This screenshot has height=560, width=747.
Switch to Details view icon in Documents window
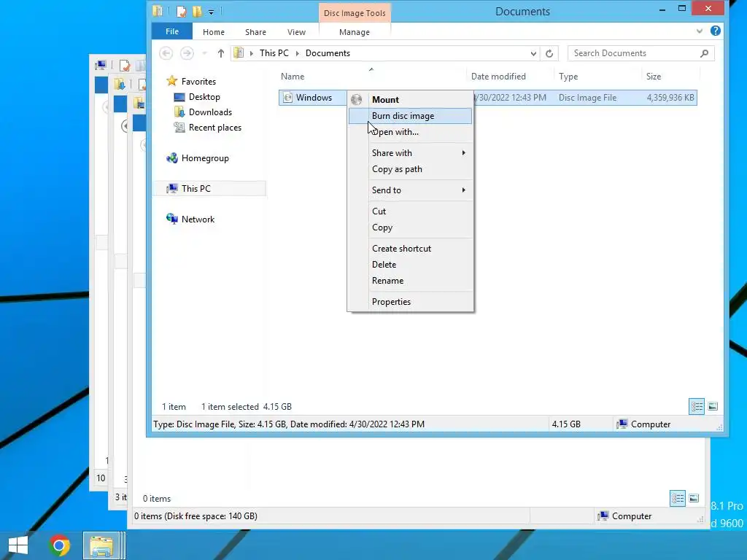[x=697, y=406]
